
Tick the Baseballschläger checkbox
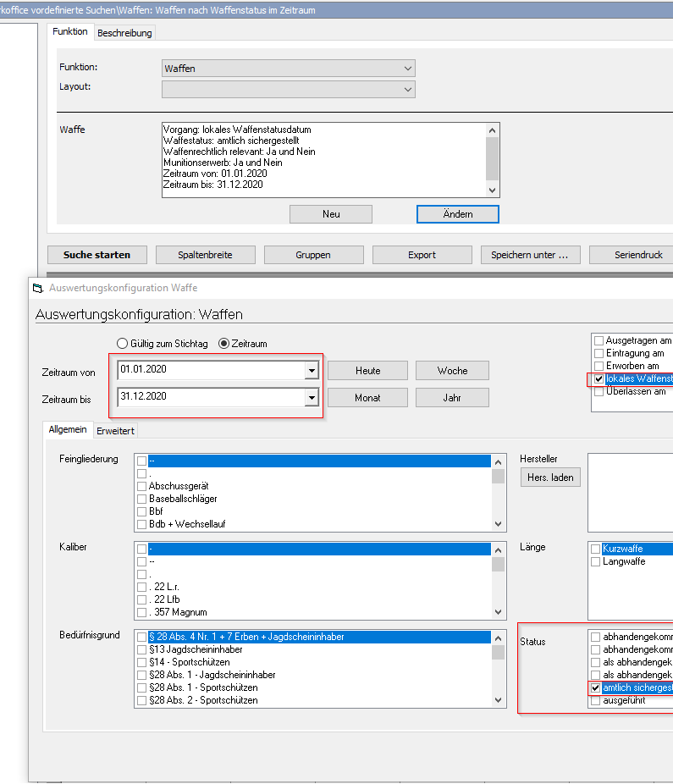point(141,500)
